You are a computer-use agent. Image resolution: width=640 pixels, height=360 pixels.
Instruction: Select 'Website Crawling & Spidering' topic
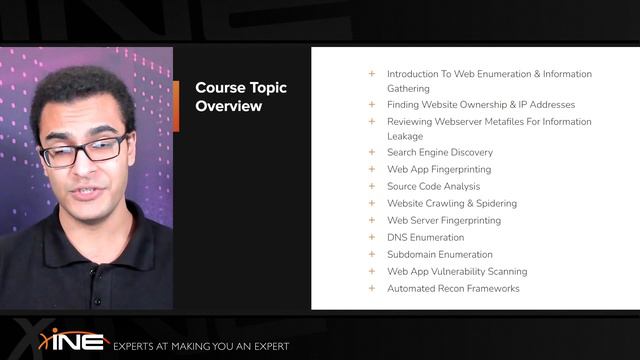click(452, 204)
